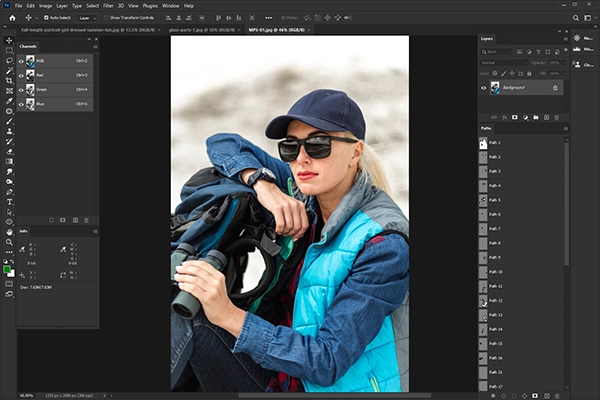This screenshot has height=400, width=600.
Task: Click the Paths panel vertical scrollbar
Action: coord(566,204)
